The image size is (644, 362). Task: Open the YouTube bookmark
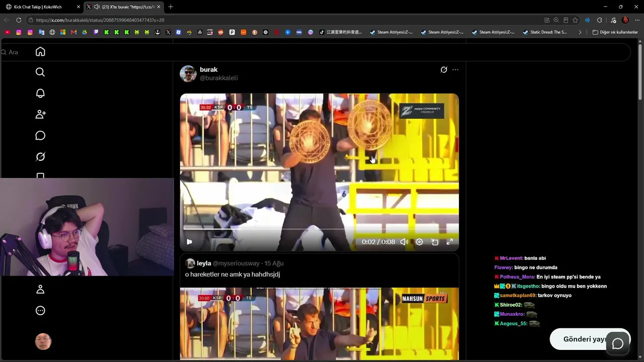coord(7,32)
